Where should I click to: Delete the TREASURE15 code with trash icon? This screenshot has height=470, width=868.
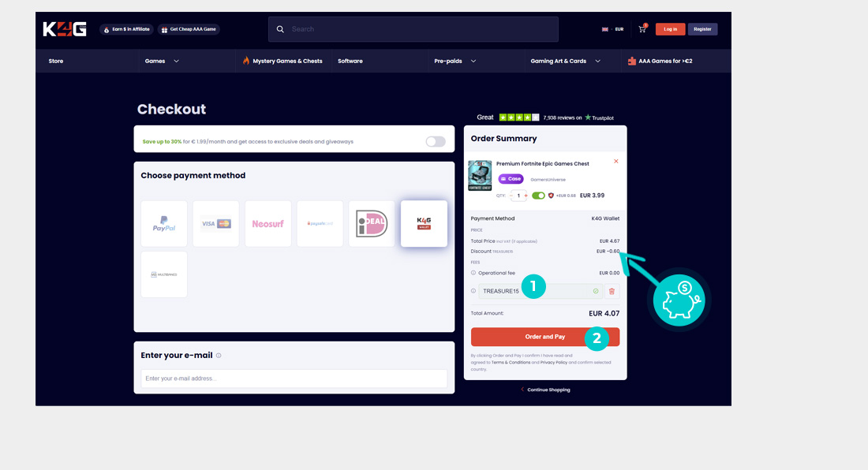pyautogui.click(x=612, y=292)
